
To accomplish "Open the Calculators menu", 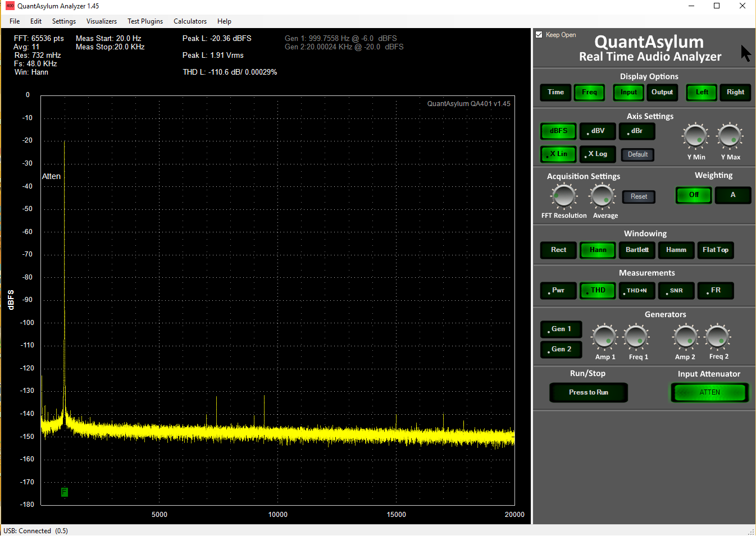I will 190,21.
